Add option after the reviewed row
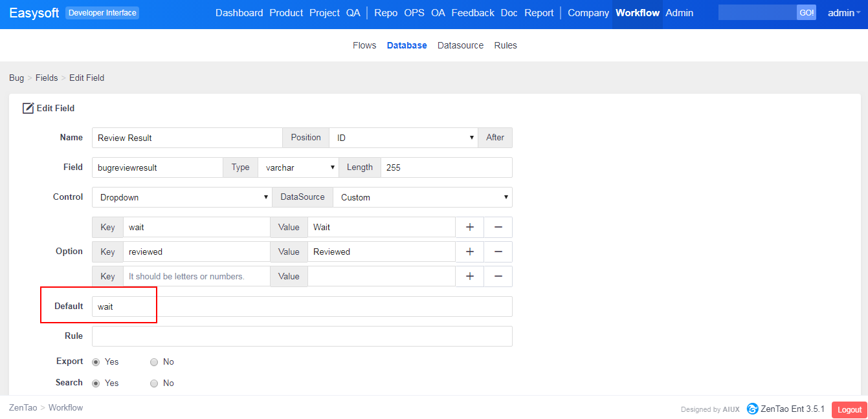Screen dimensions: 868x419 [x=470, y=252]
